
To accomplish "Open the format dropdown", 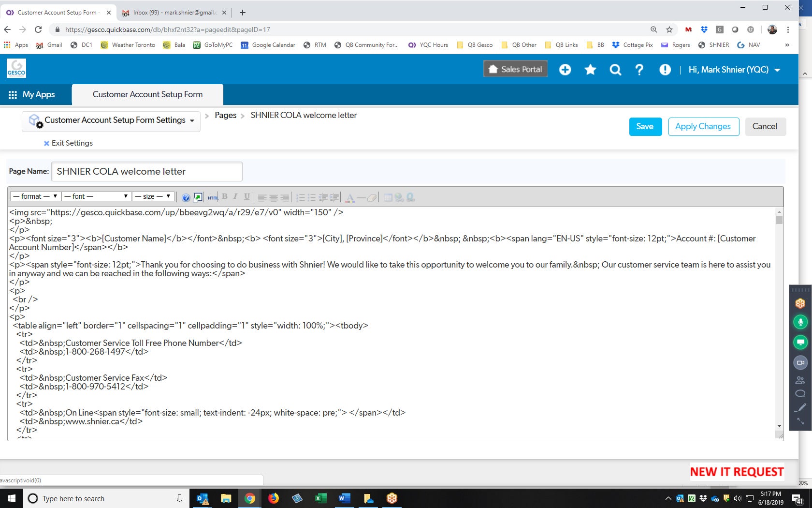I will coord(35,196).
